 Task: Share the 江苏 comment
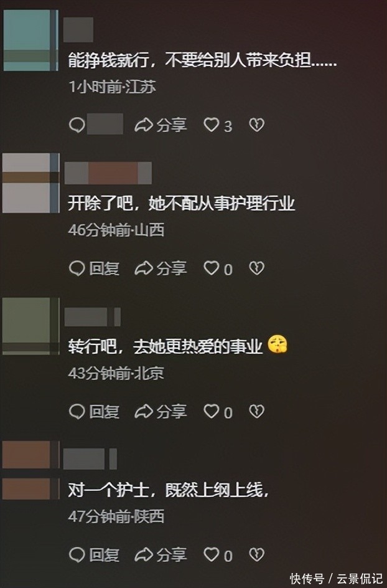click(x=161, y=125)
